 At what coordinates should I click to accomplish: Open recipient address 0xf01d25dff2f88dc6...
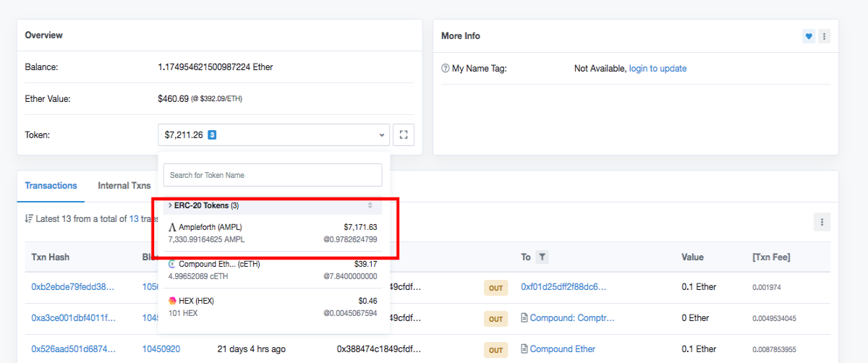tap(564, 287)
